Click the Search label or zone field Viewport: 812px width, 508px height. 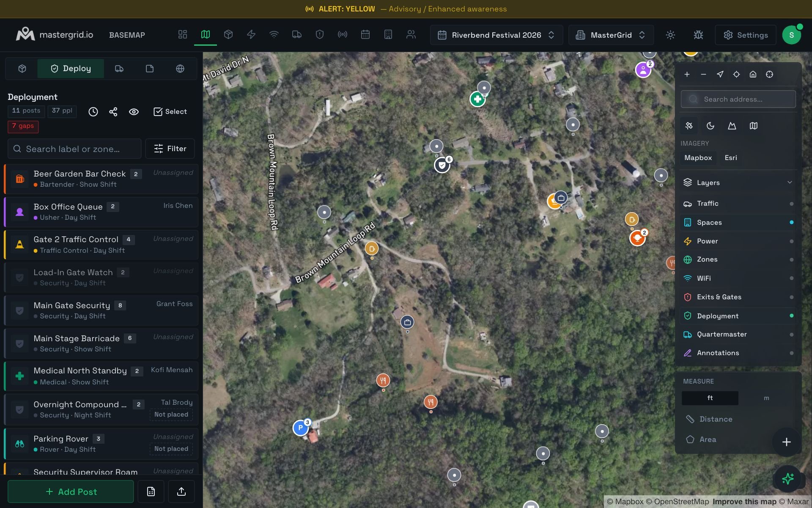[74, 149]
